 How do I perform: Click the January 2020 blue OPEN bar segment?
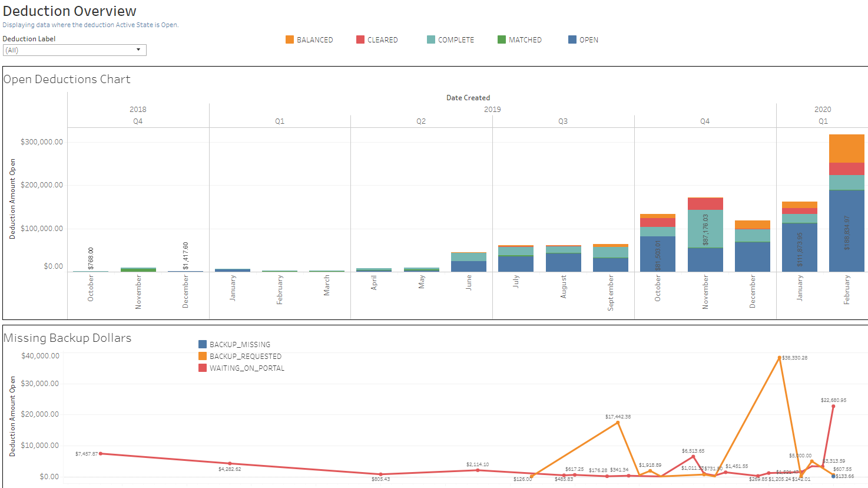click(800, 248)
